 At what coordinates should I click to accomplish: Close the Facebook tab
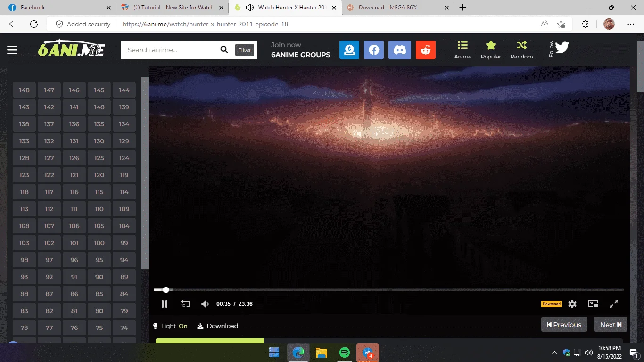point(109,8)
